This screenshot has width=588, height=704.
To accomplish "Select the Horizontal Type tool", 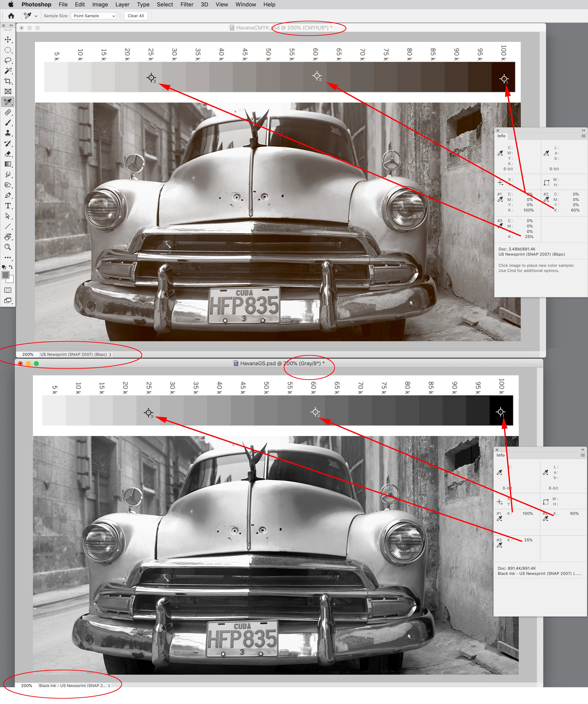I will (8, 206).
